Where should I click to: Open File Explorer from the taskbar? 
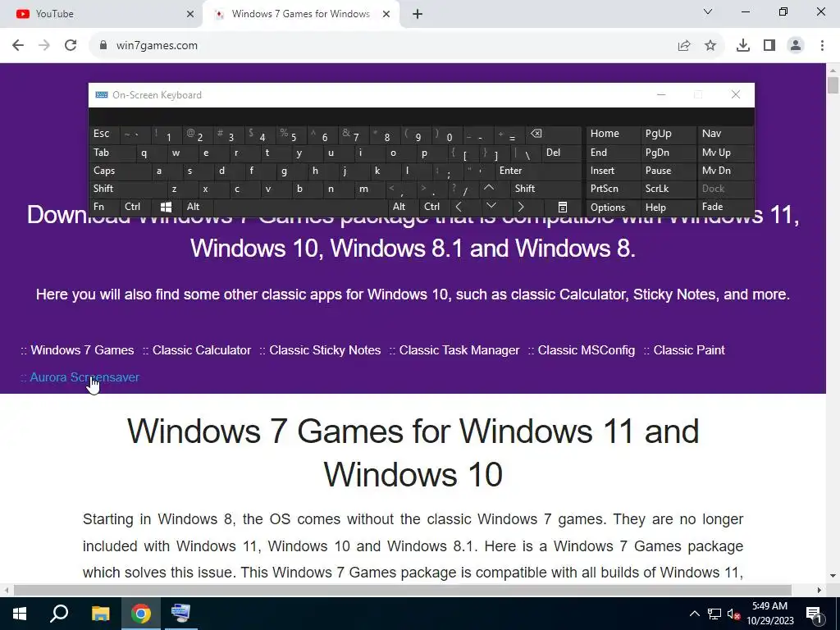[100, 614]
